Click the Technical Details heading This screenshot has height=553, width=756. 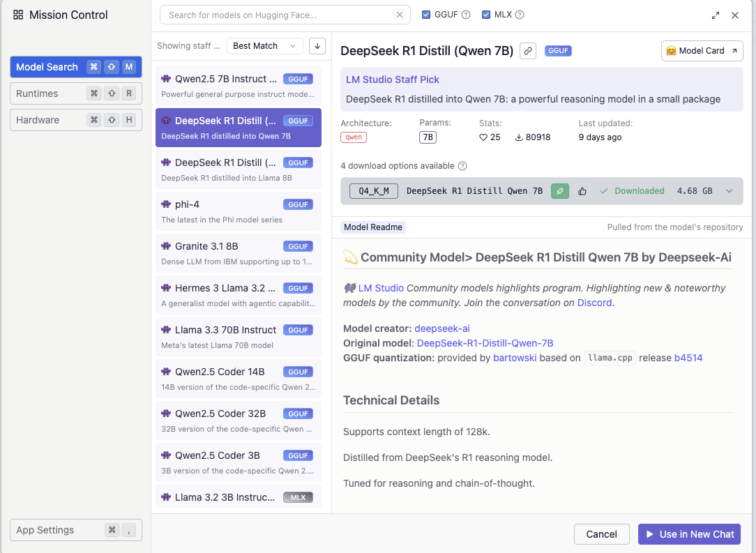391,400
